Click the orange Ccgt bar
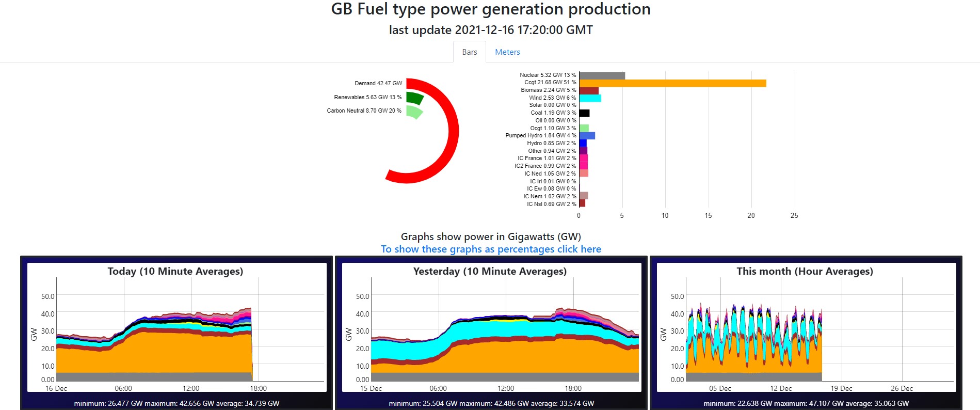The image size is (980, 410). pyautogui.click(x=672, y=83)
